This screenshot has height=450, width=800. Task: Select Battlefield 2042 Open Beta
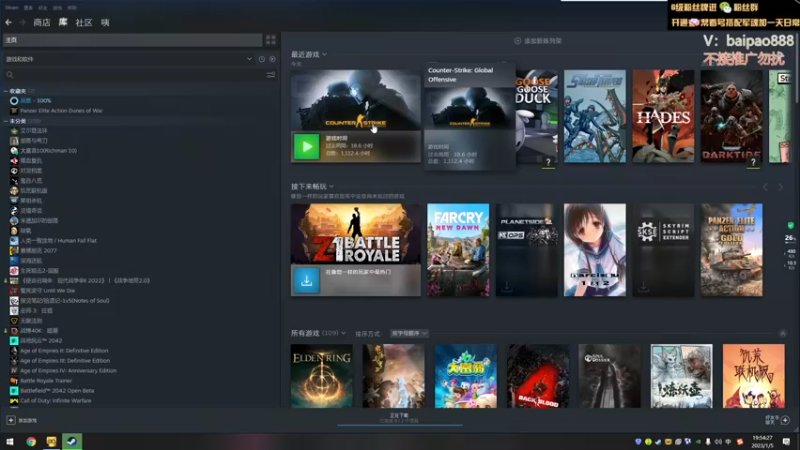[57, 391]
